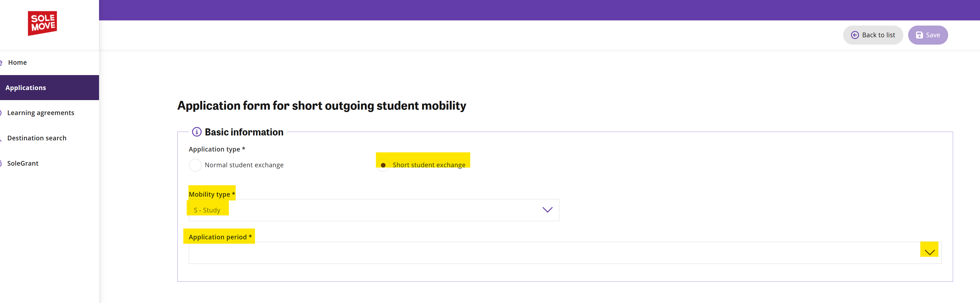Open the S - Study selection field
The height and width of the screenshot is (303, 980).
click(x=374, y=210)
